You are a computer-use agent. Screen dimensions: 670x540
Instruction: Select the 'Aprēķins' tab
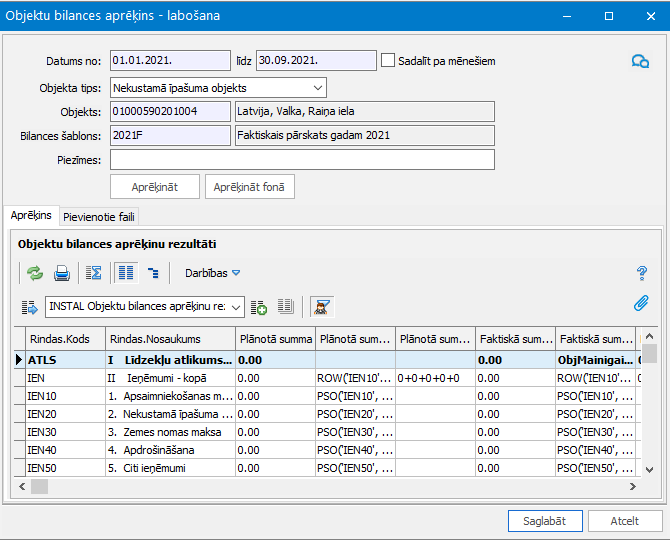click(x=31, y=216)
